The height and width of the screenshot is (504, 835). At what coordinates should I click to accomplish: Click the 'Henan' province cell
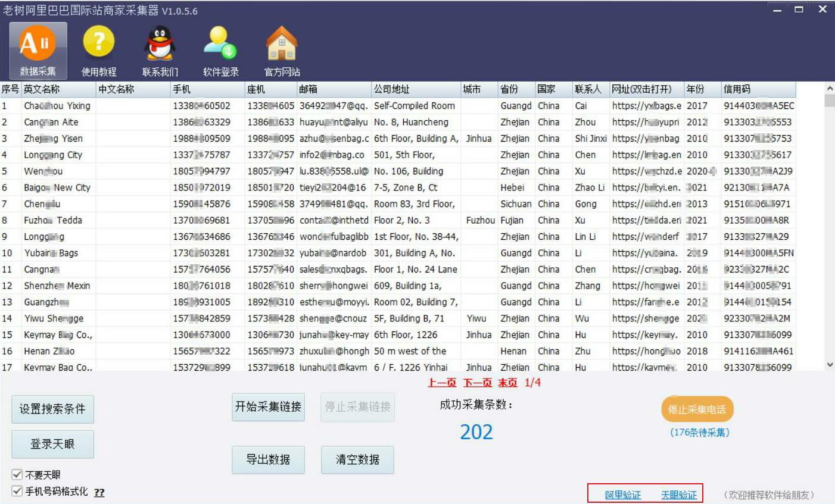click(x=516, y=351)
